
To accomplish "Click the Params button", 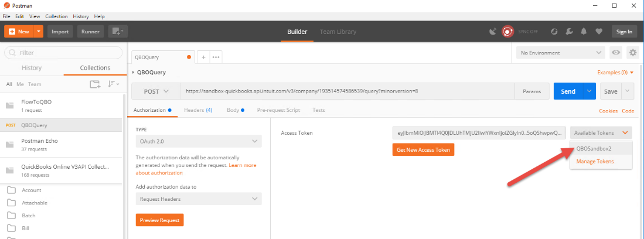I will [x=531, y=91].
